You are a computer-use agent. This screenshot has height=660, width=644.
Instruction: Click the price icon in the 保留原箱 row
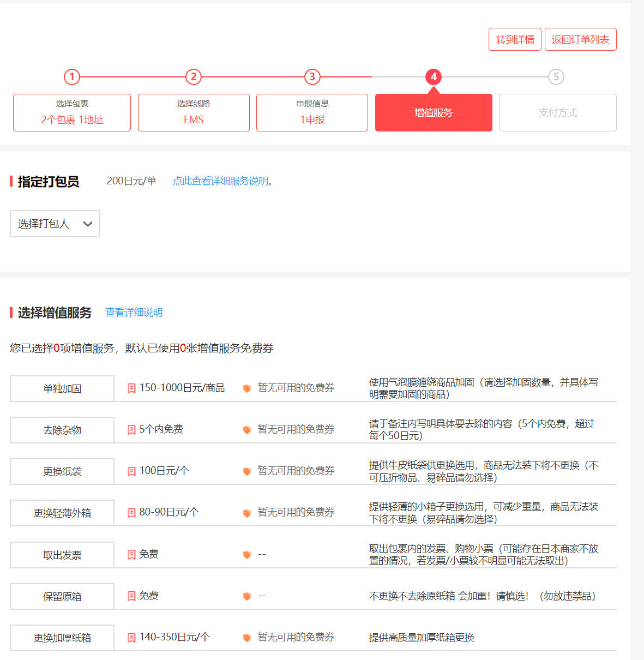pos(131,596)
